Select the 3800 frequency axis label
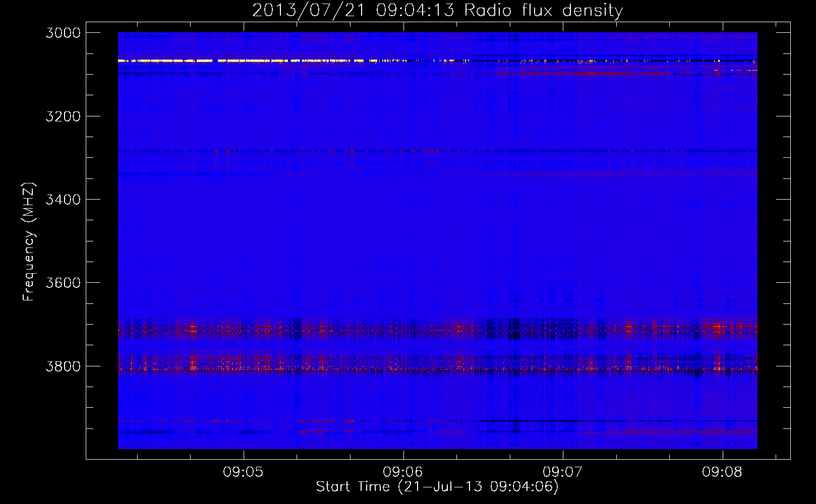The height and width of the screenshot is (504, 816). tap(63, 366)
